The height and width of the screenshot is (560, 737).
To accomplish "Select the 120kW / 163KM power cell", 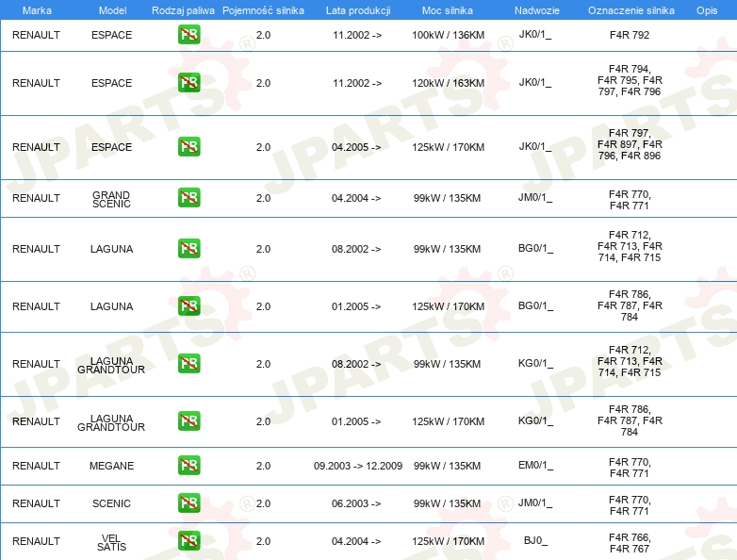I will point(448,83).
